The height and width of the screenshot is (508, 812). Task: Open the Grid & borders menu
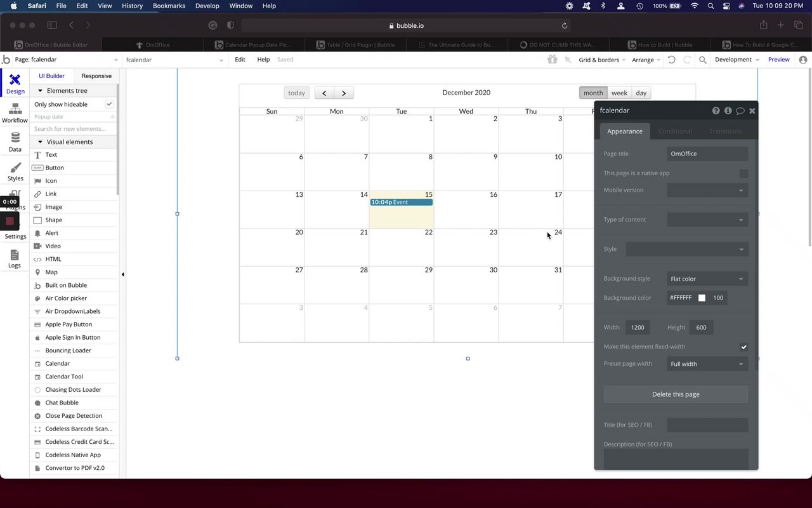pyautogui.click(x=601, y=60)
